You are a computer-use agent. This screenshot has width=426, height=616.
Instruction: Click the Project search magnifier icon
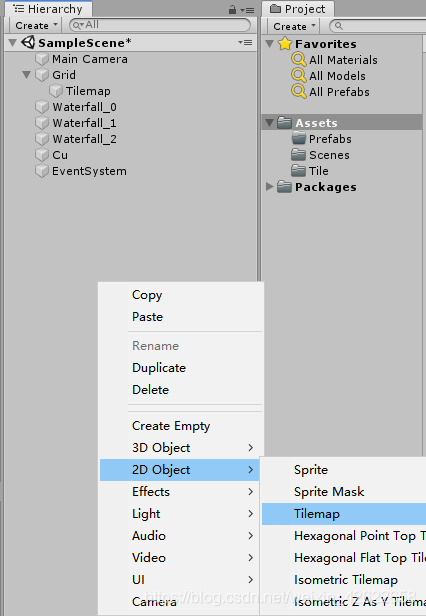(x=339, y=26)
